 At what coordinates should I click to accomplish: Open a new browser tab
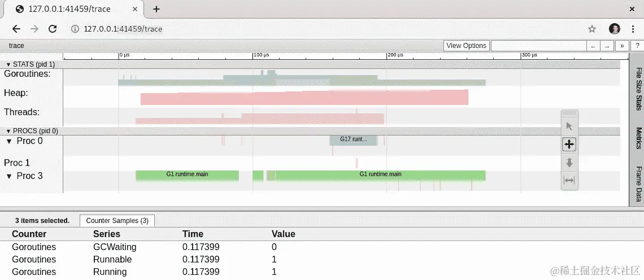pyautogui.click(x=156, y=9)
